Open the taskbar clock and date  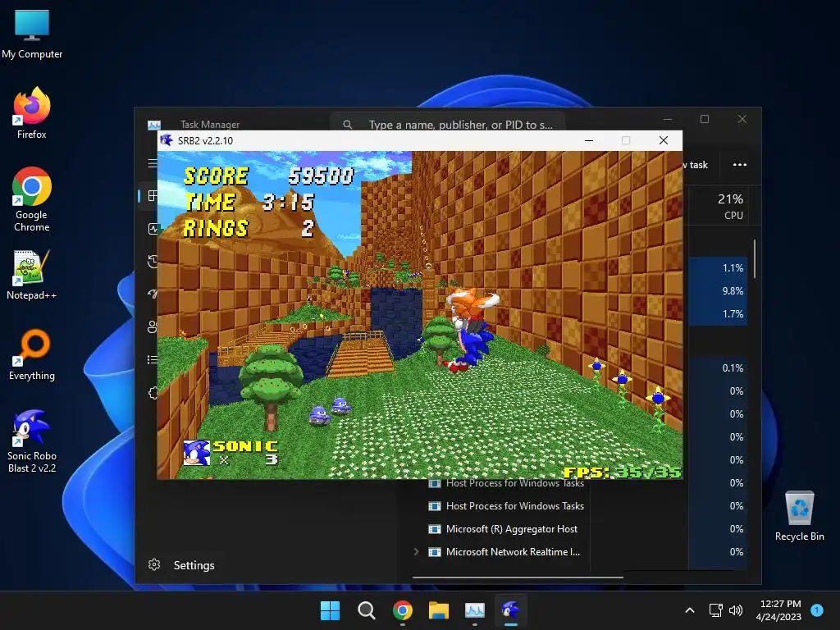click(x=779, y=610)
